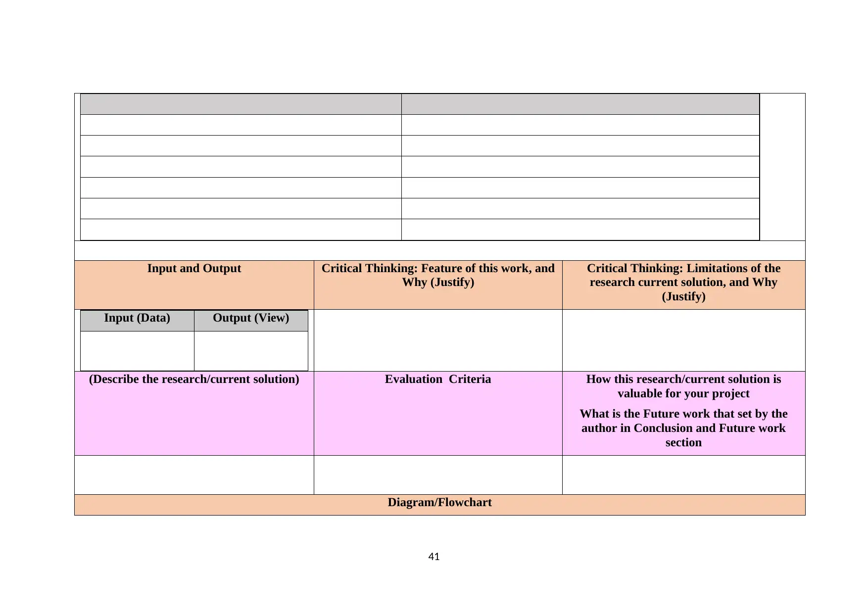Click empty cell under Output (View)
The width and height of the screenshot is (868, 614).
[251, 351]
